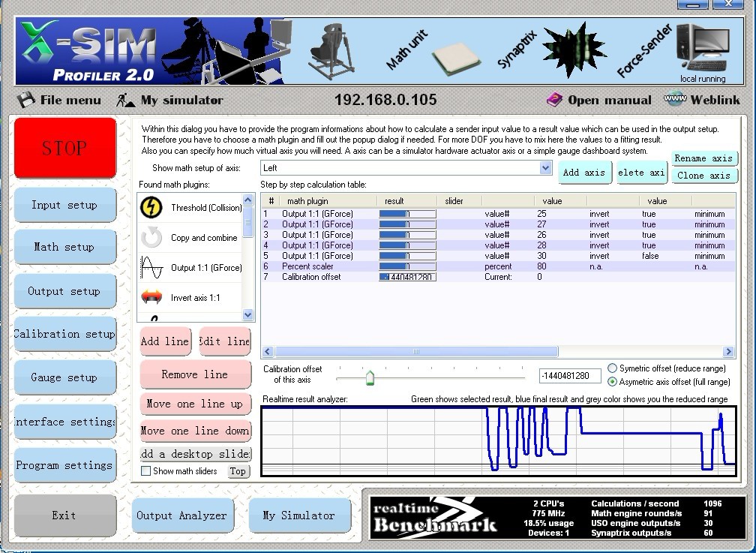Select the Invert axis 1:1 red arrows icon
The height and width of the screenshot is (553, 756).
point(151,297)
